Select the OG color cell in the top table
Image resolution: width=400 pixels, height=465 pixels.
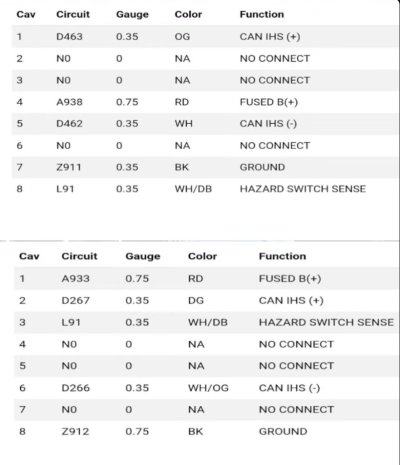tap(182, 36)
